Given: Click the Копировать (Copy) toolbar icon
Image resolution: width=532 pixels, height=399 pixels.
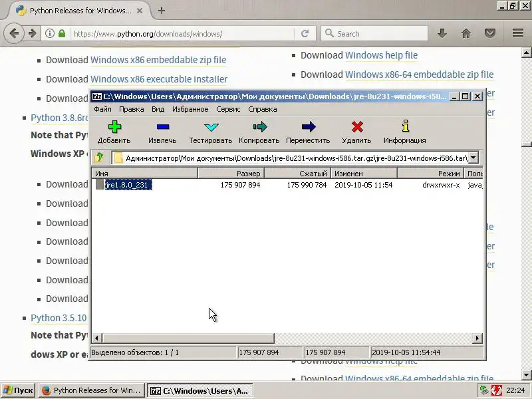Looking at the screenshot, I should tap(259, 127).
